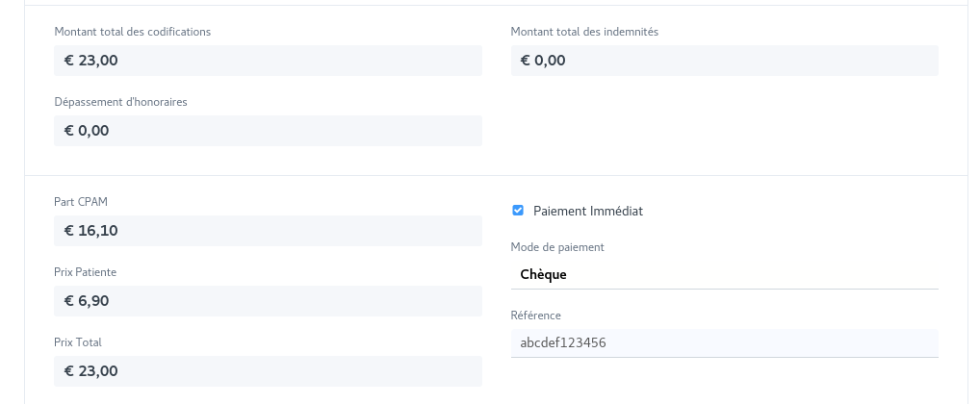Click the Montant total des indemnités value field
The height and width of the screenshot is (404, 980).
click(724, 61)
